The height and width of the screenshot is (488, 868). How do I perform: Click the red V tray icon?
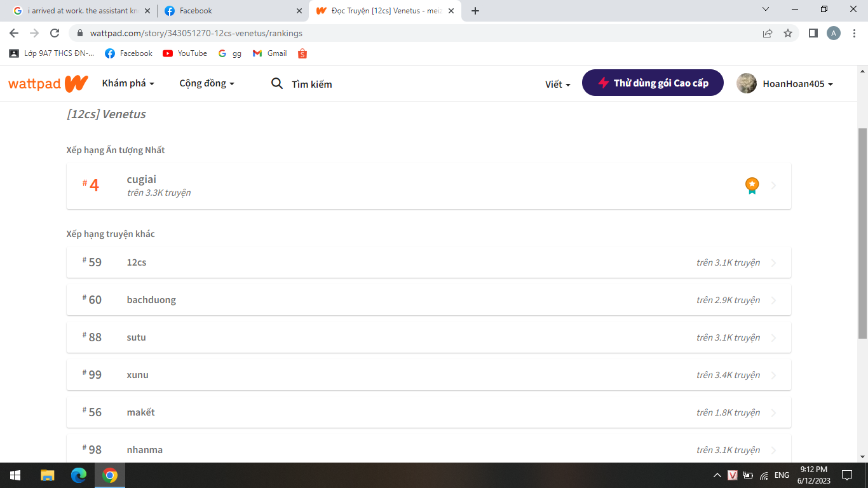[733, 475]
